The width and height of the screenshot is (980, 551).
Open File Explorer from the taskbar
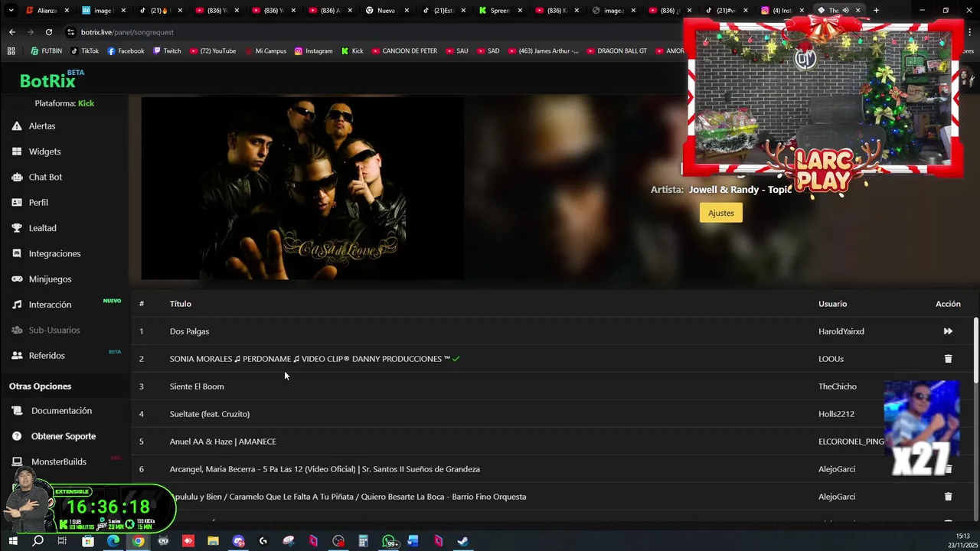(x=213, y=541)
